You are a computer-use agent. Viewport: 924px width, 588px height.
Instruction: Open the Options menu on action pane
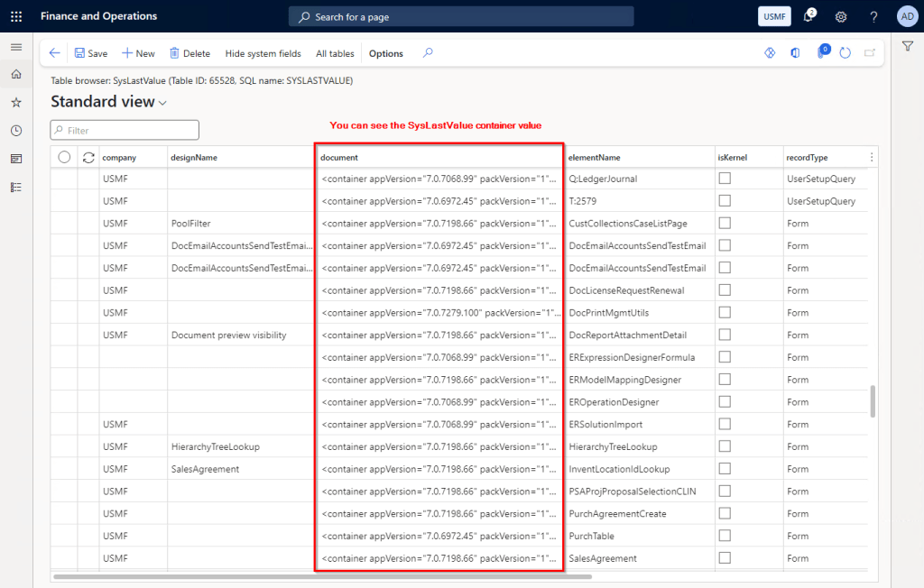coord(385,53)
